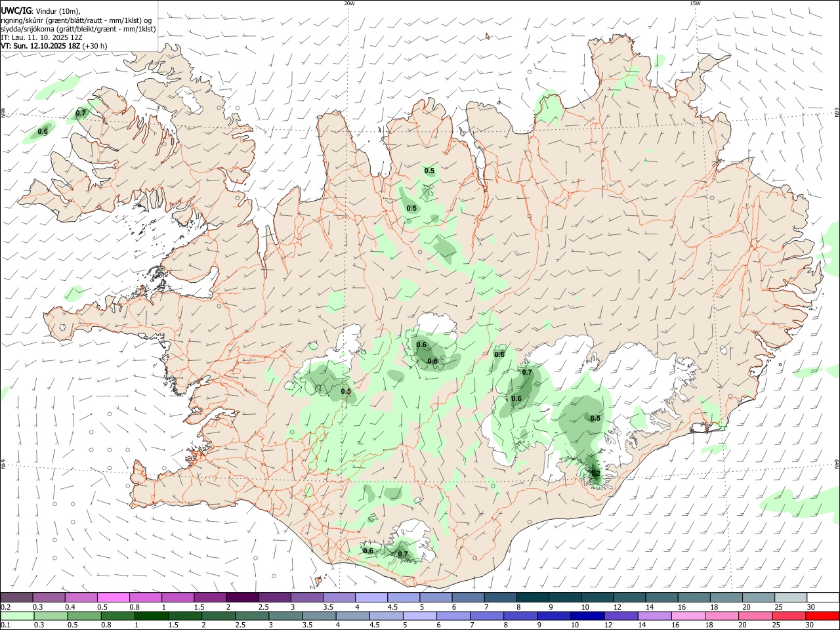
Task: Select the grey-green swatch between 3 and 3.5, lower row
Action: 285,616
